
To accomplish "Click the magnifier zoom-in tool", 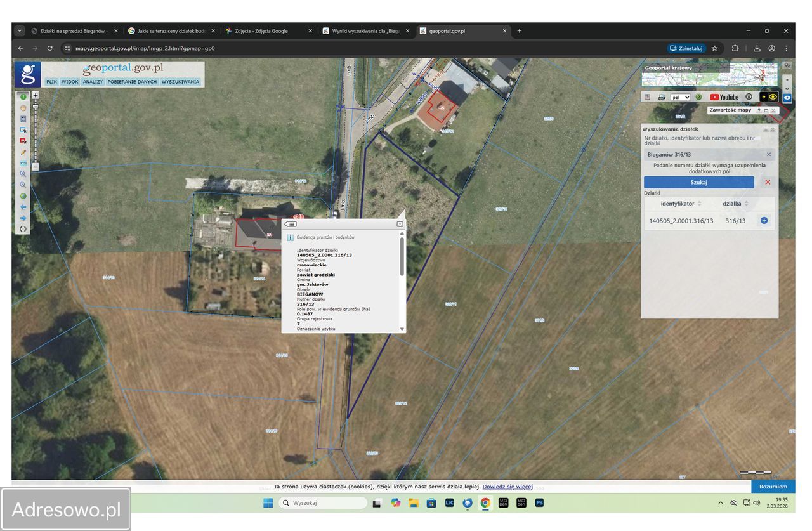I will tap(23, 174).
